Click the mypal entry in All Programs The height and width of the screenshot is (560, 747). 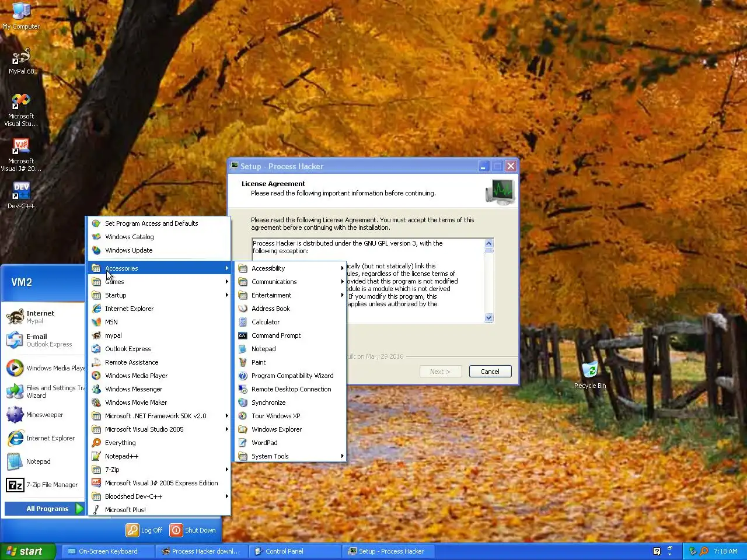pyautogui.click(x=159, y=335)
